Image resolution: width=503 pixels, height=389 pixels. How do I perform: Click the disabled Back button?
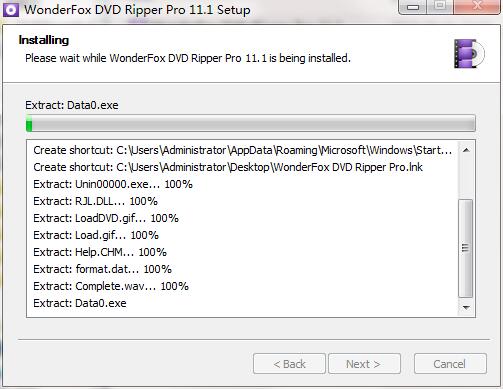[289, 364]
